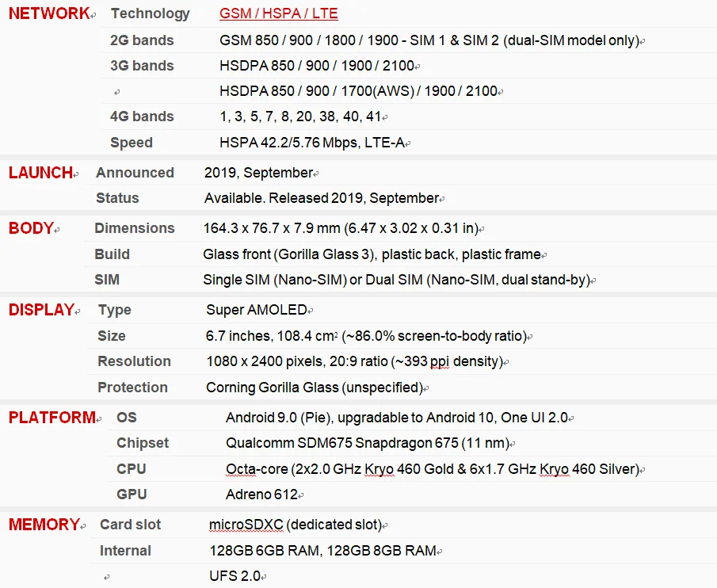Click the DISPLAY section heading
Image resolution: width=717 pixels, height=588 pixels.
coord(42,310)
